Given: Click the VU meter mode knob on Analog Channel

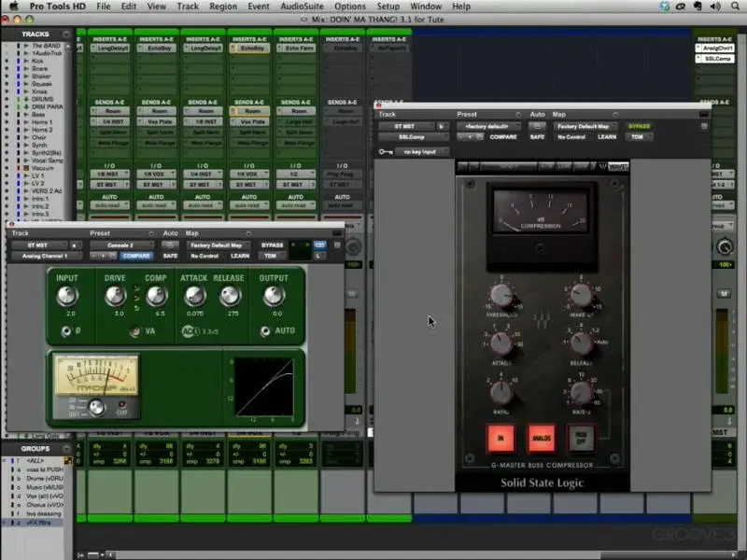Looking at the screenshot, I should 97,408.
